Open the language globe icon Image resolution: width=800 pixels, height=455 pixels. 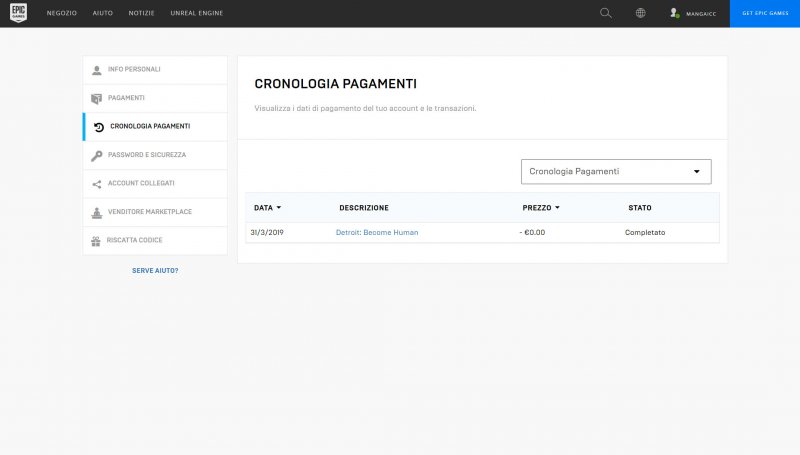640,13
